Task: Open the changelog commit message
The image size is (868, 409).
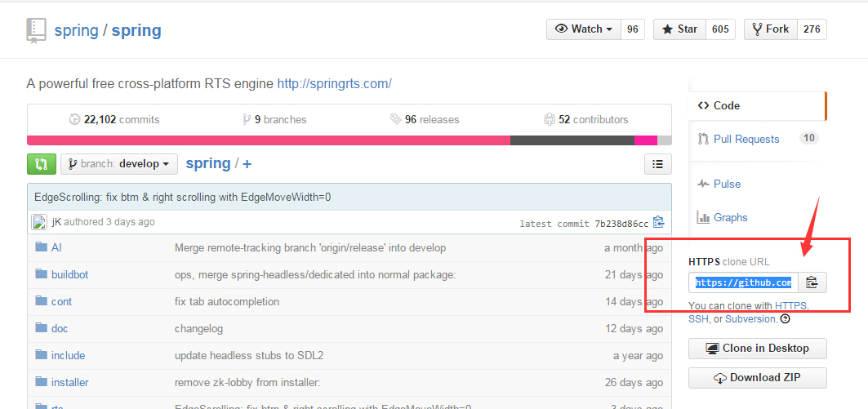Action: tap(198, 329)
